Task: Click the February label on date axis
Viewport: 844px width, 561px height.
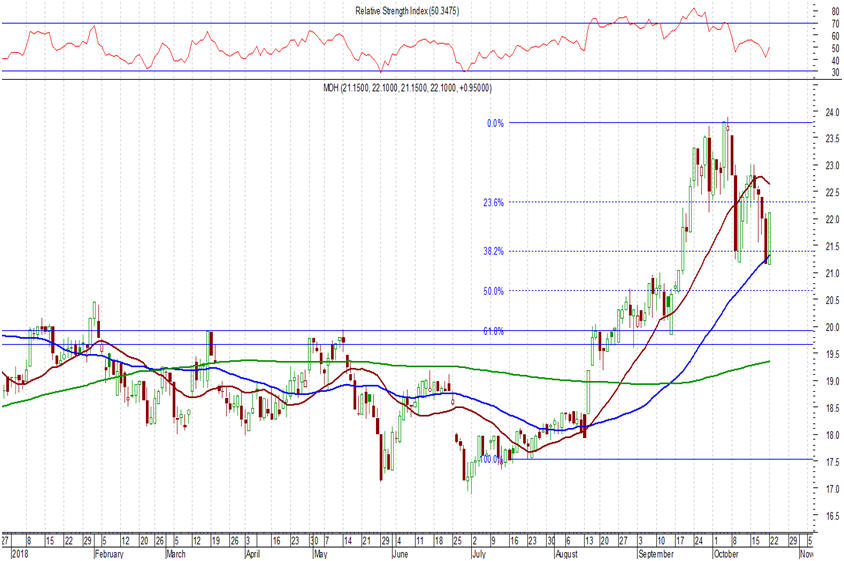Action: pos(111,552)
